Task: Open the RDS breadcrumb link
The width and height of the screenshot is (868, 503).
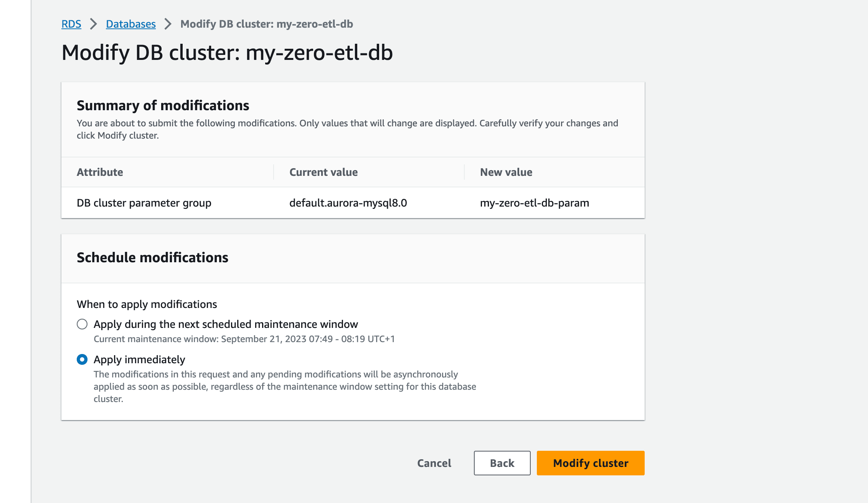Action: tap(71, 24)
